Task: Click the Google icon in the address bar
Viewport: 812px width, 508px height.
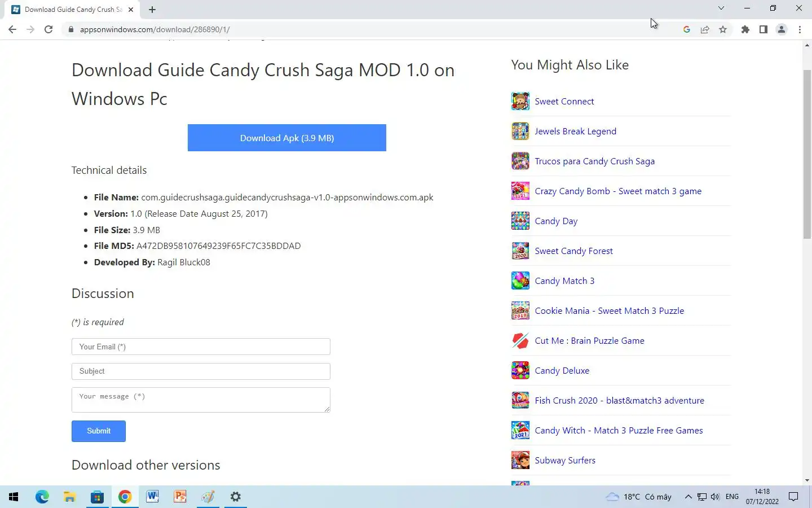Action: click(x=687, y=29)
